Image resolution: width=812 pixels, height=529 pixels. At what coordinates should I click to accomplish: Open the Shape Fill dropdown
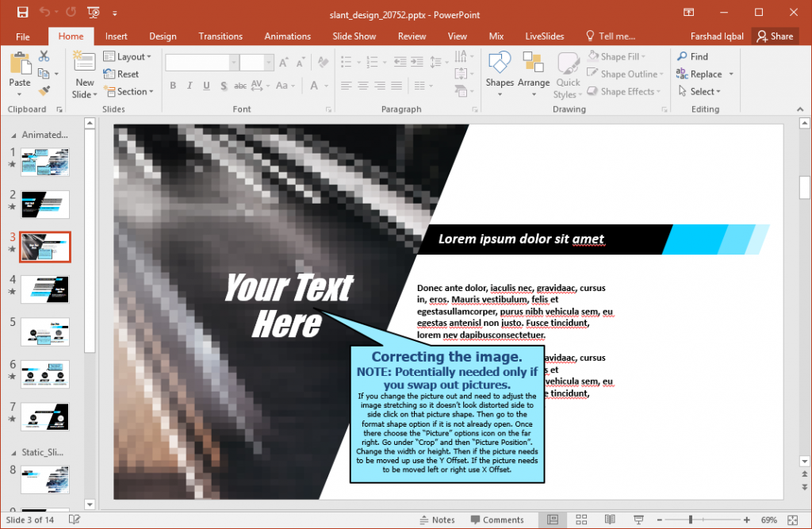click(x=623, y=56)
